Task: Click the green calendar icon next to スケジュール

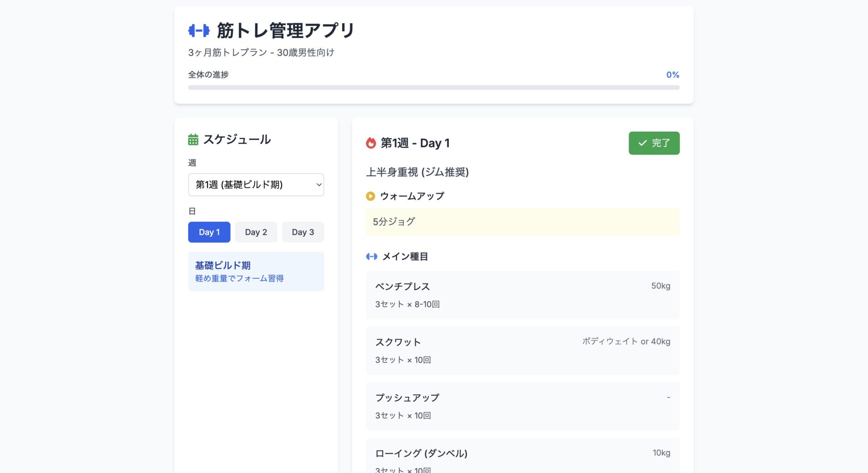Action: pos(193,140)
